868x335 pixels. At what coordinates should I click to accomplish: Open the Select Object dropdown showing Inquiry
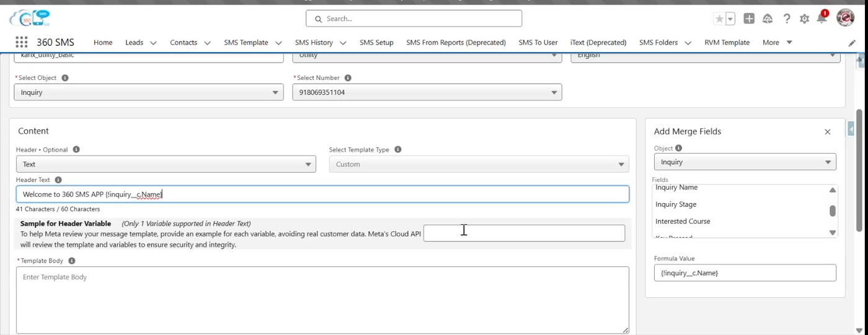coord(149,92)
